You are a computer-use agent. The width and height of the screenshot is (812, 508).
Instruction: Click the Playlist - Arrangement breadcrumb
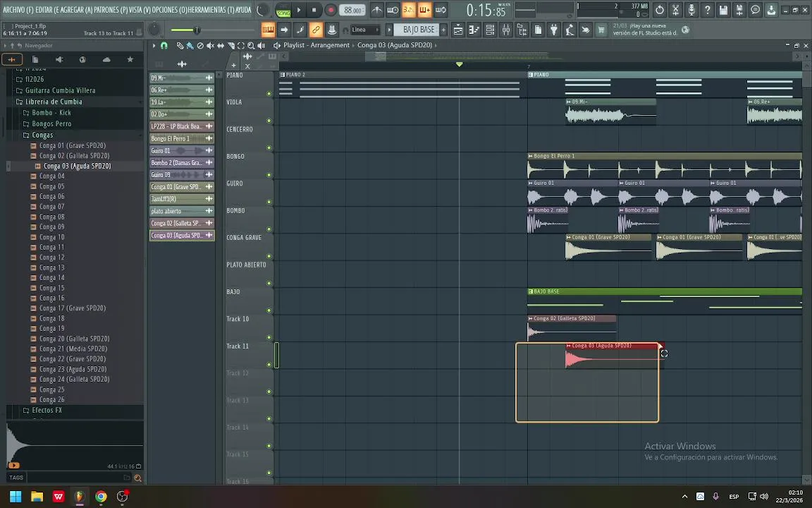point(316,46)
